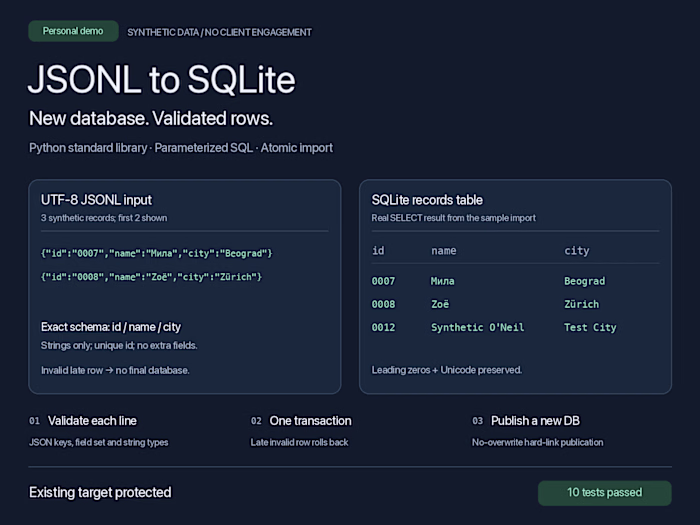Click 'Real SELECT result from the sample import'
This screenshot has height=525, width=700.
pos(454,218)
